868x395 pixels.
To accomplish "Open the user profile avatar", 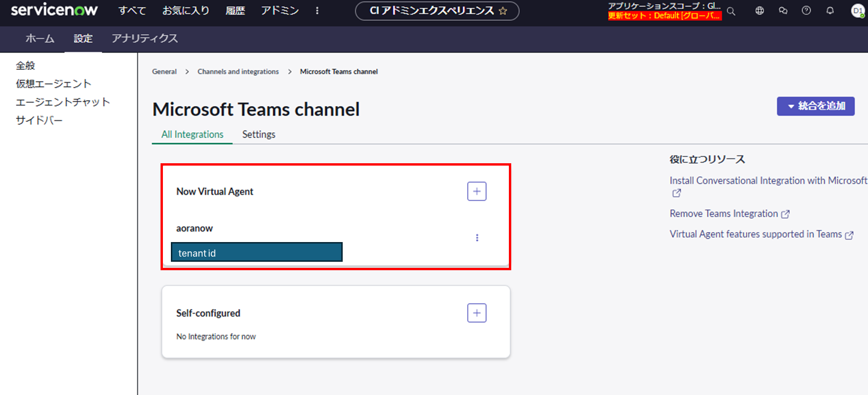I will click(x=858, y=11).
